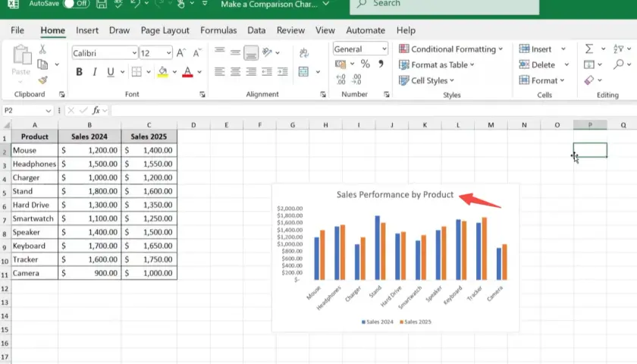
Task: Toggle the AutoSave switch
Action: tap(76, 4)
